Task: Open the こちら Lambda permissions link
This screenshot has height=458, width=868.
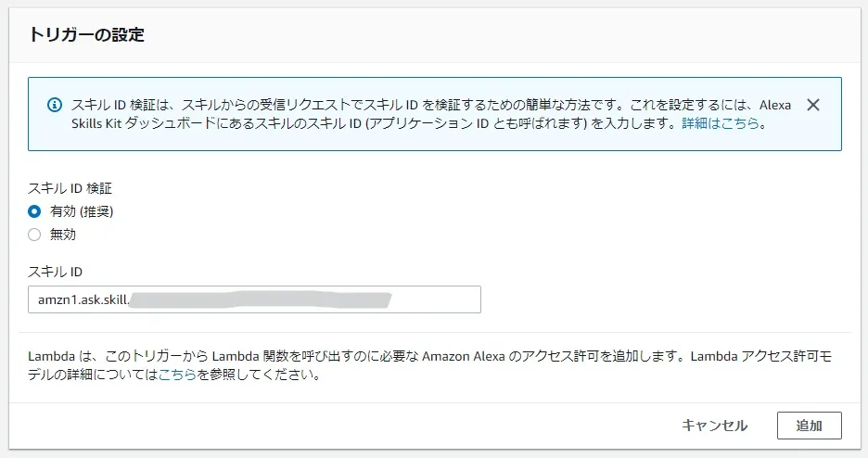Action: pos(177,376)
